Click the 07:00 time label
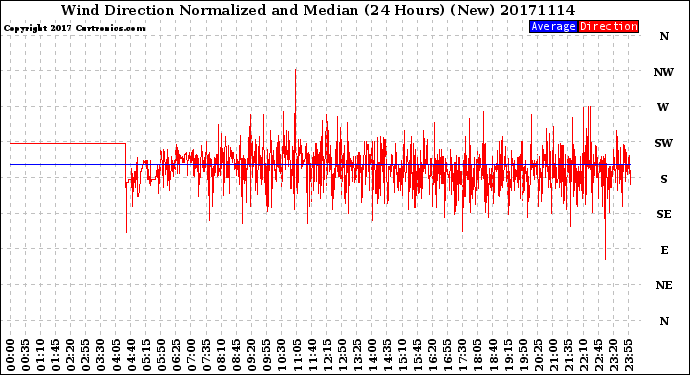The width and height of the screenshot is (690, 375). tap(191, 355)
